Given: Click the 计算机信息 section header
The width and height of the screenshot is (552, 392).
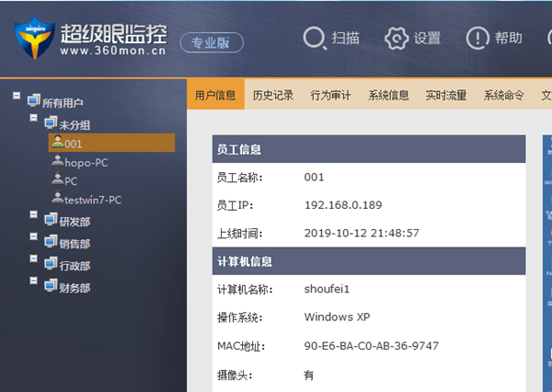Looking at the screenshot, I should click(x=369, y=261).
